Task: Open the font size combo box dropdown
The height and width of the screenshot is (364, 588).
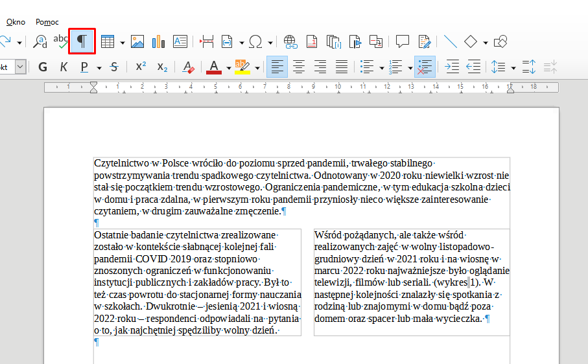Action: click(x=21, y=67)
